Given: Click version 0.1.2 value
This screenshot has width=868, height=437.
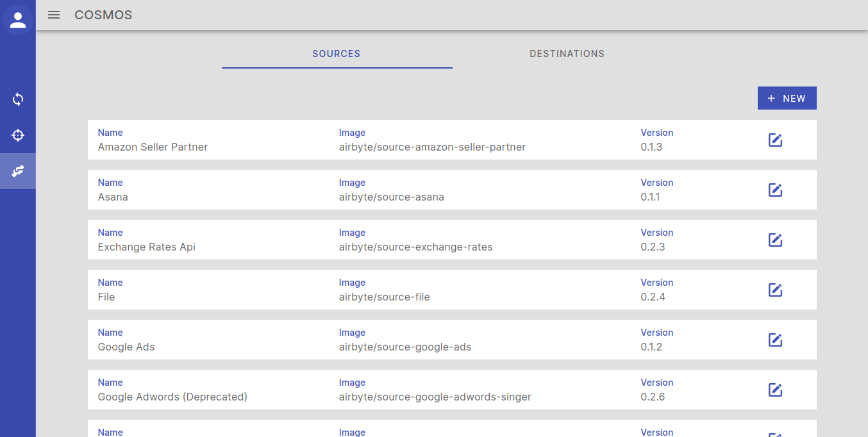Looking at the screenshot, I should (x=651, y=347).
